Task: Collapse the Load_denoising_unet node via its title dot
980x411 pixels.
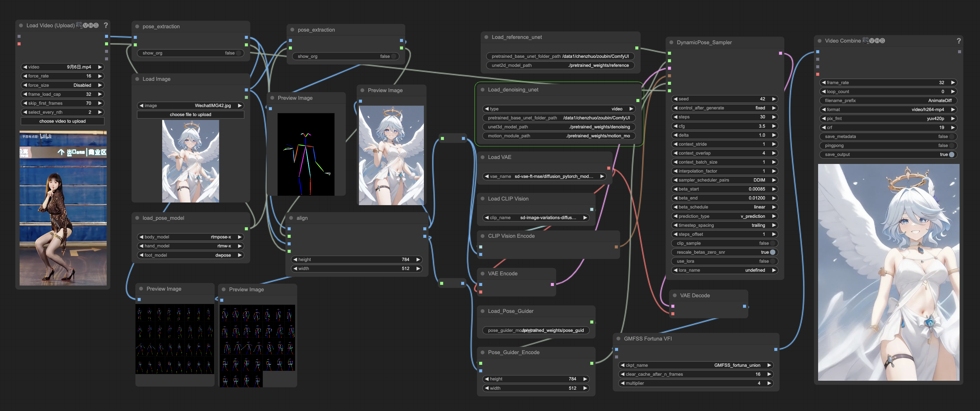Action: [x=482, y=90]
